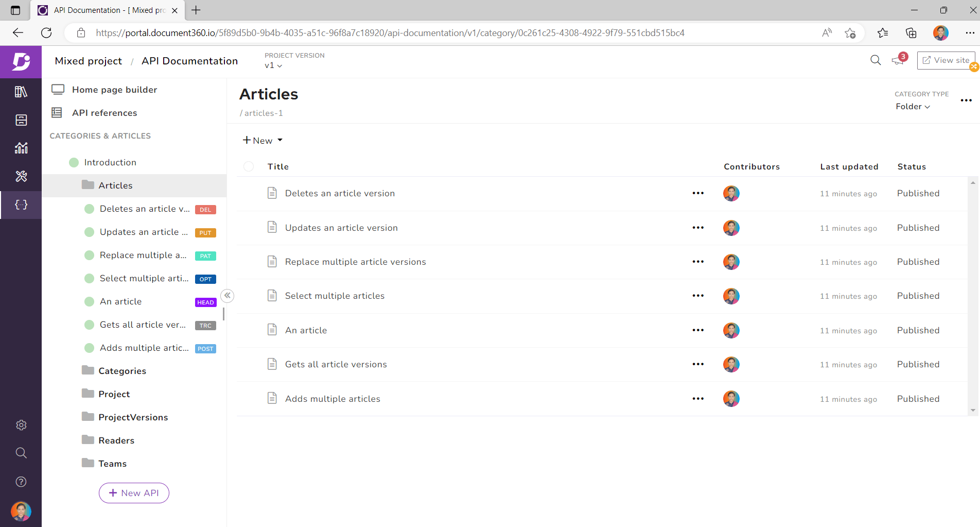Open the Deletes an article version article
Image resolution: width=980 pixels, height=527 pixels.
click(x=340, y=193)
